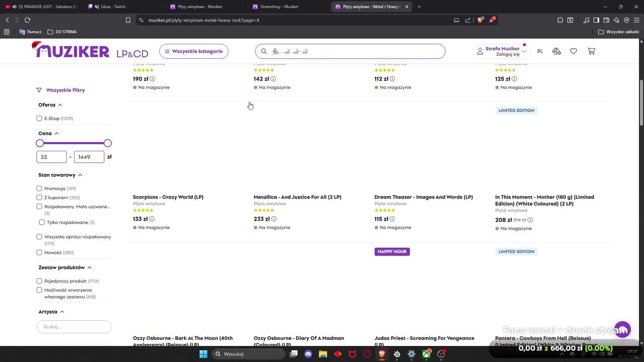Image resolution: width=644 pixels, height=362 pixels.
Task: Check the Pojedynczy produkt checkbox
Action: pos(39,281)
